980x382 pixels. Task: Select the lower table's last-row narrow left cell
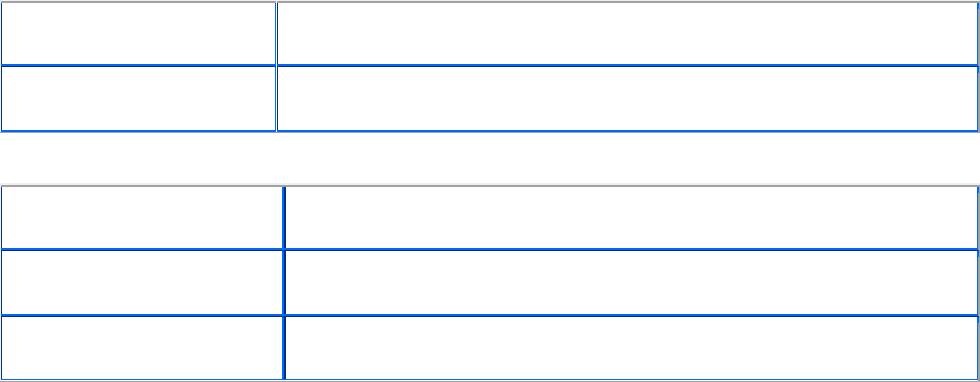pyautogui.click(x=142, y=347)
